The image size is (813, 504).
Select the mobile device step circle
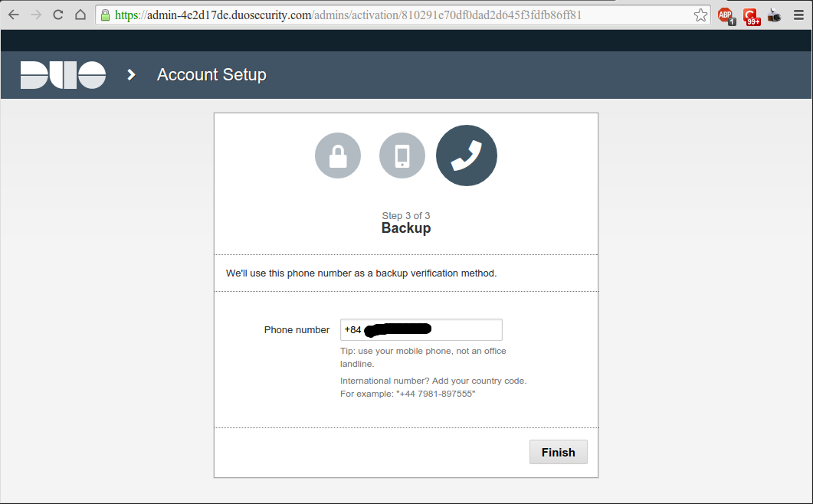402,155
